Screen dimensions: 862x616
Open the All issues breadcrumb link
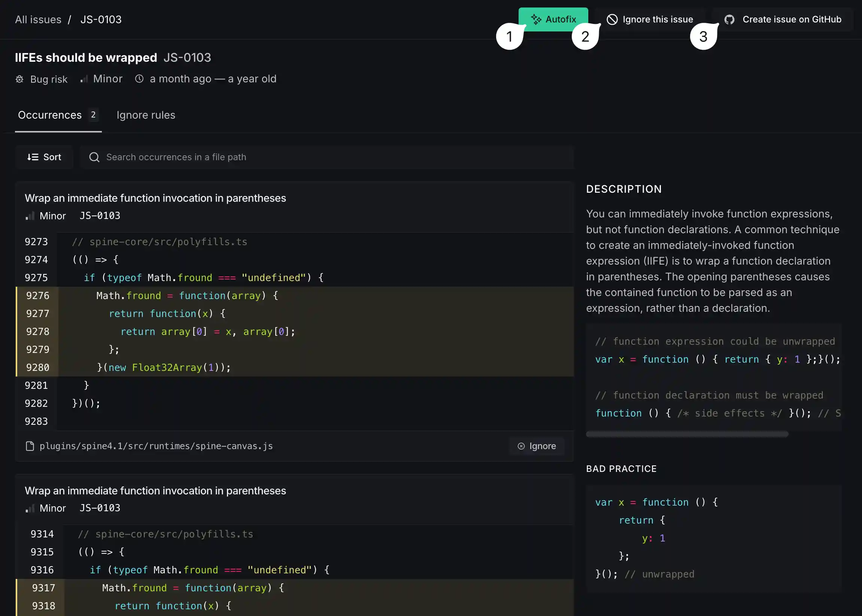pos(38,19)
